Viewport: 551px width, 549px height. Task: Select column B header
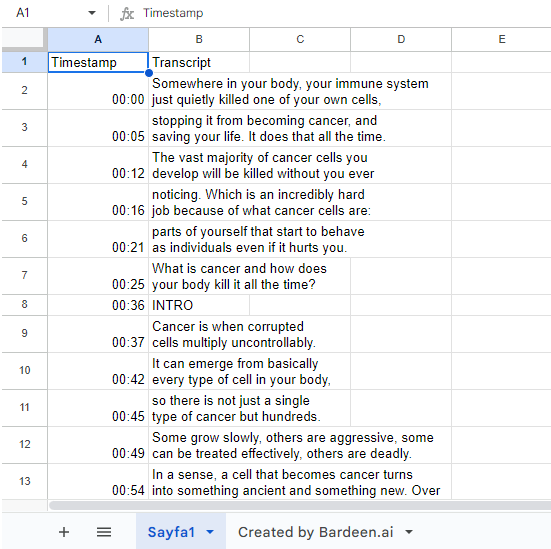tap(199, 39)
